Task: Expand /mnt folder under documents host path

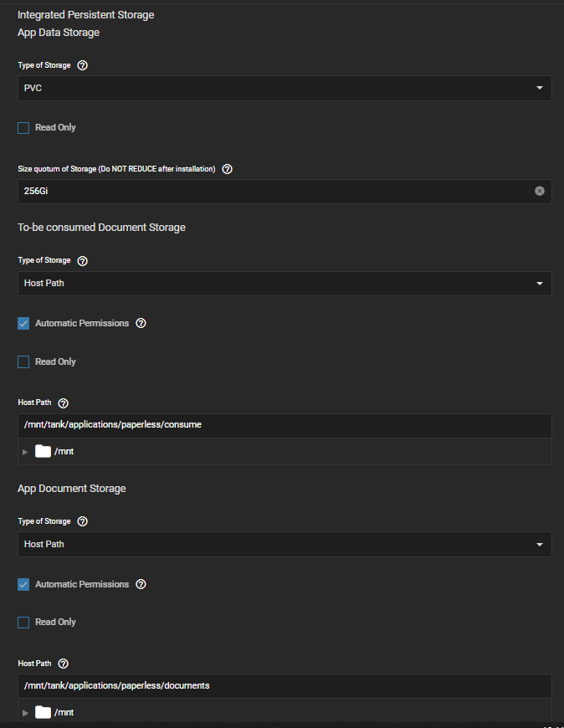Action: [25, 713]
